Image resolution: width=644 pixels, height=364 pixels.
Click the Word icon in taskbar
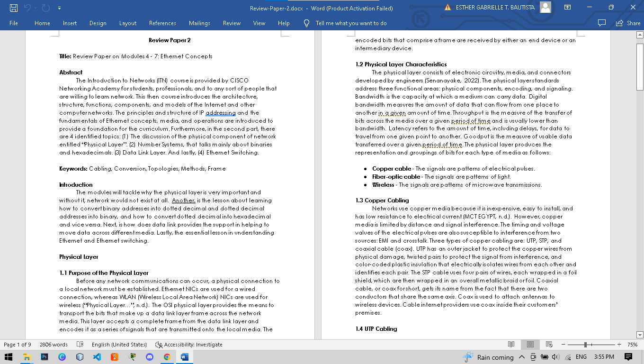click(185, 357)
